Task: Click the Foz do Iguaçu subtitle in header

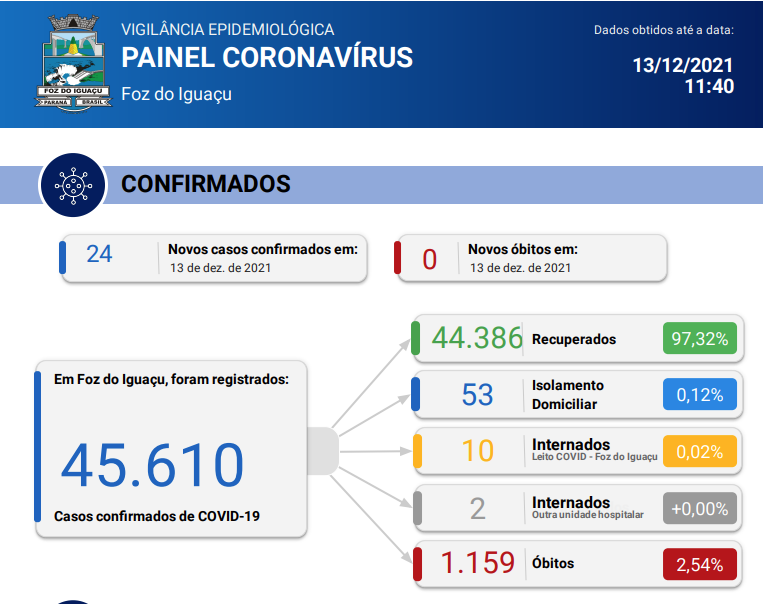Action: point(176,94)
